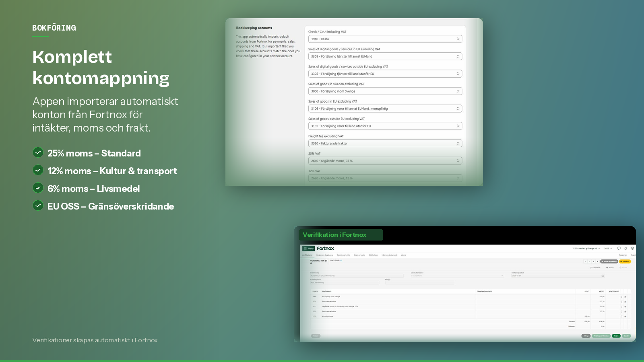644x362 pixels.
Task: Open the digital goods outside EU dropdown
Action: 385,74
